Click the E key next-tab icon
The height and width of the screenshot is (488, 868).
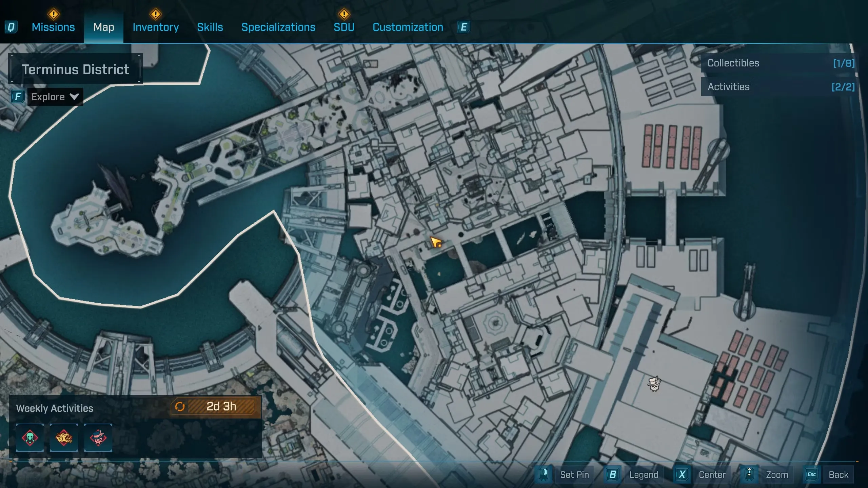click(x=463, y=27)
